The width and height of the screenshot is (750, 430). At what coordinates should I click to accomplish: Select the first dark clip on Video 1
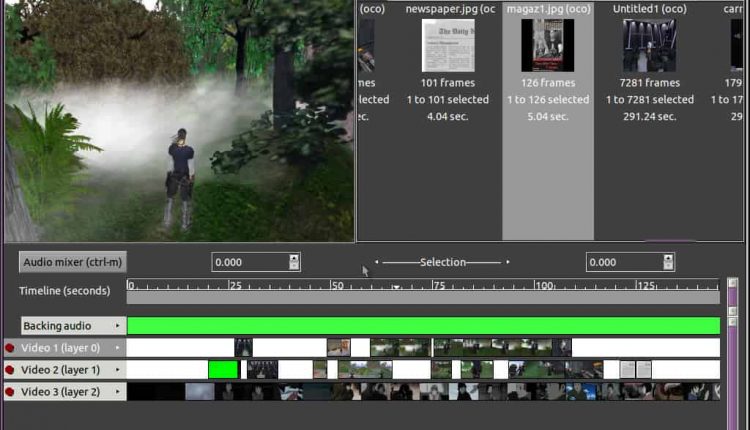[243, 348]
